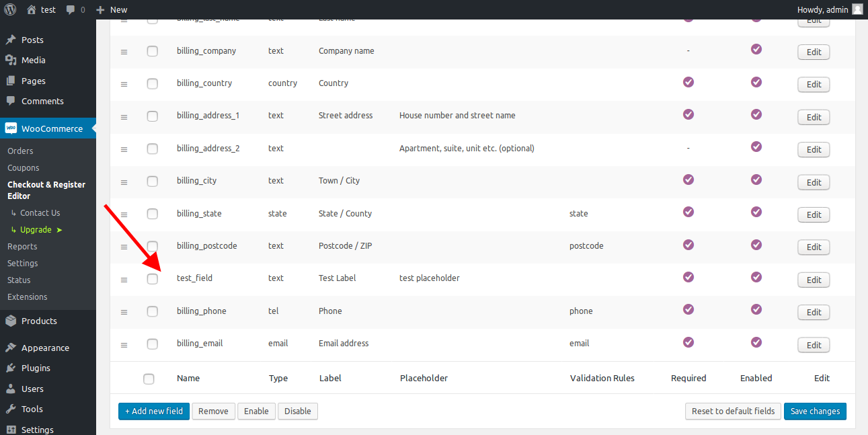This screenshot has width=868, height=435.
Task: Click Add new field button
Action: tap(154, 411)
